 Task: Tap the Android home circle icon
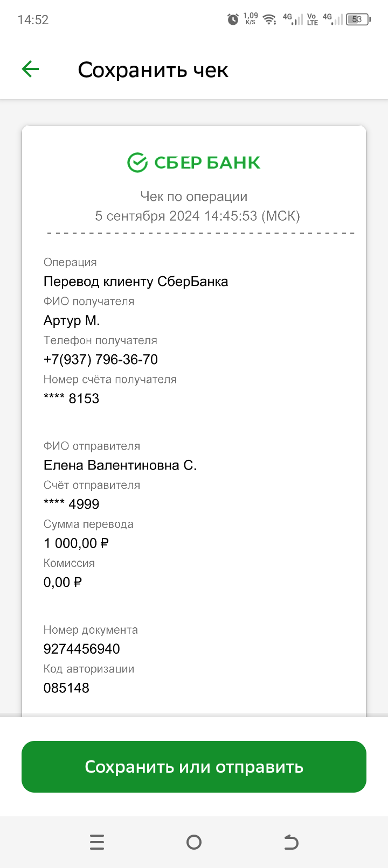coord(194,842)
